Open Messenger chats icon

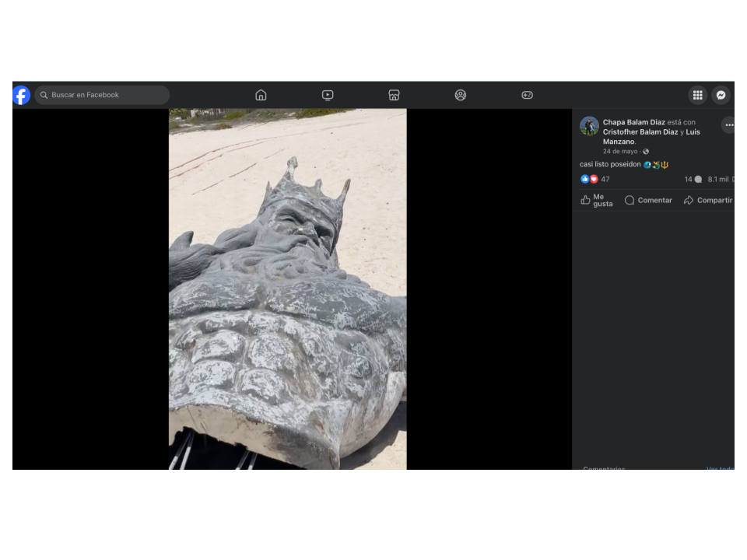pyautogui.click(x=721, y=95)
